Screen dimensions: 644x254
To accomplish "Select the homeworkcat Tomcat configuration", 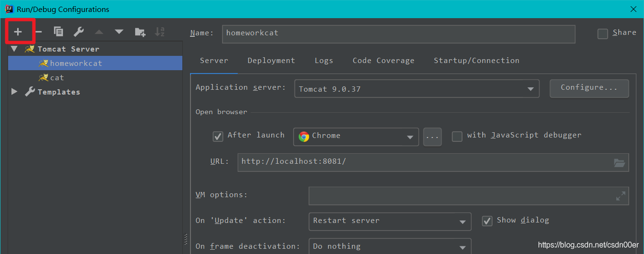I will [95, 63].
